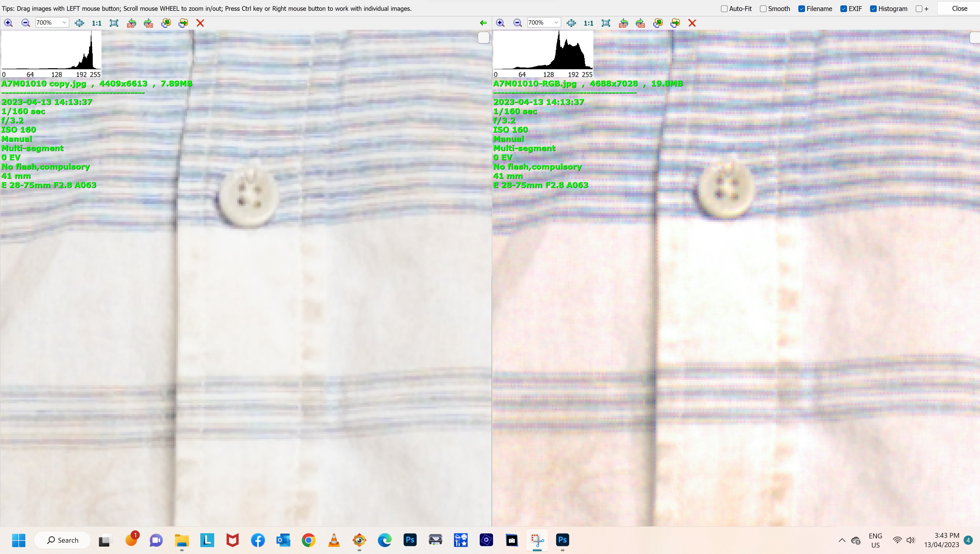This screenshot has height=554, width=980.
Task: Zoom out on the right image
Action: 517,23
